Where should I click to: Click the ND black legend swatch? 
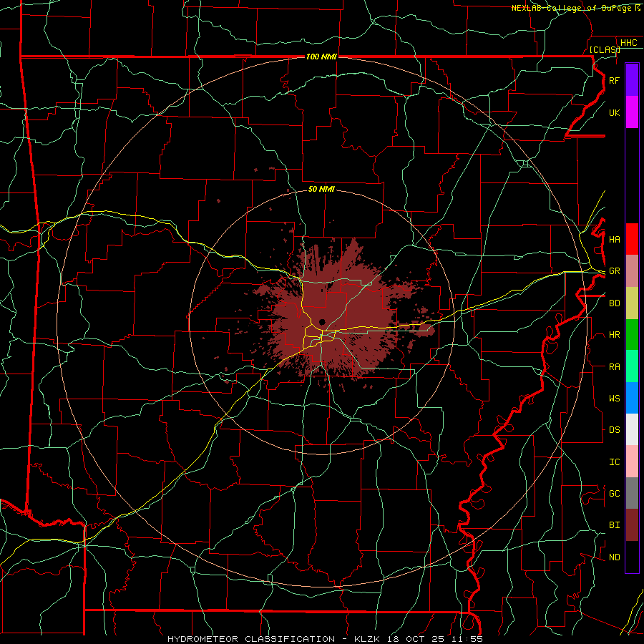coord(632,557)
